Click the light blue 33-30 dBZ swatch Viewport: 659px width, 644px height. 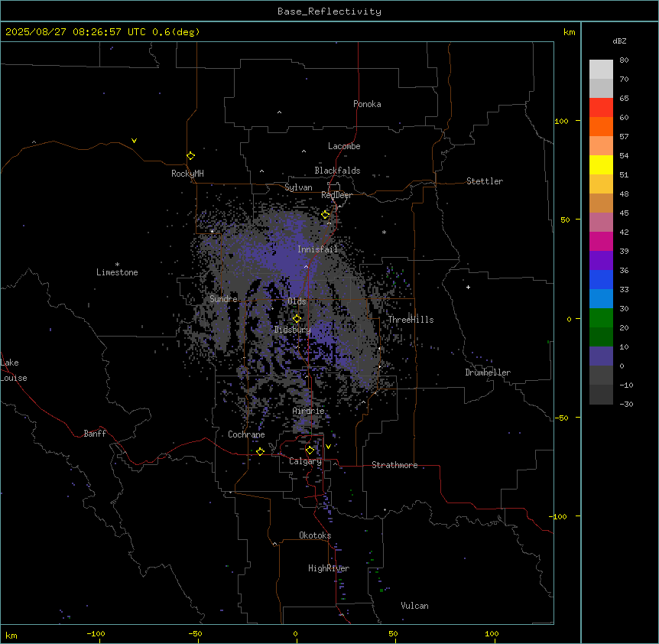click(x=601, y=299)
